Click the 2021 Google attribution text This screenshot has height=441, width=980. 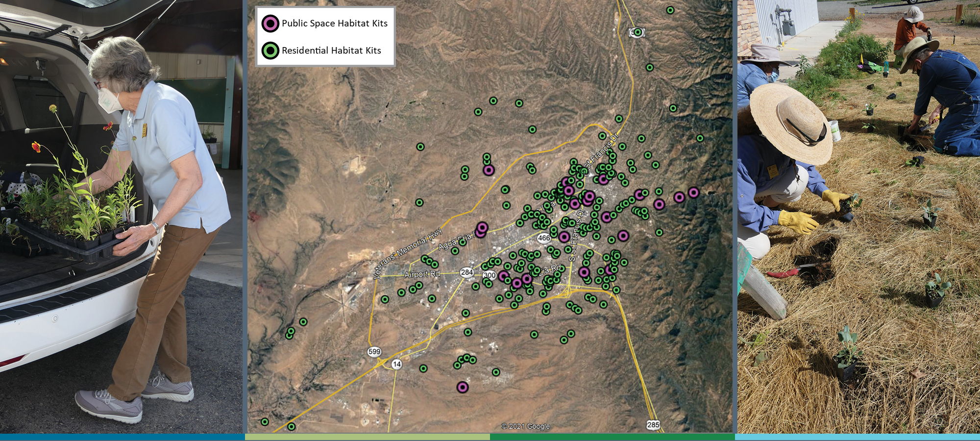526,425
